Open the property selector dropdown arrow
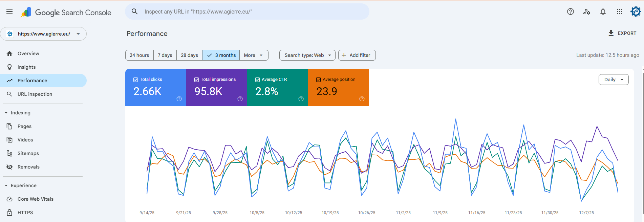 (x=78, y=34)
